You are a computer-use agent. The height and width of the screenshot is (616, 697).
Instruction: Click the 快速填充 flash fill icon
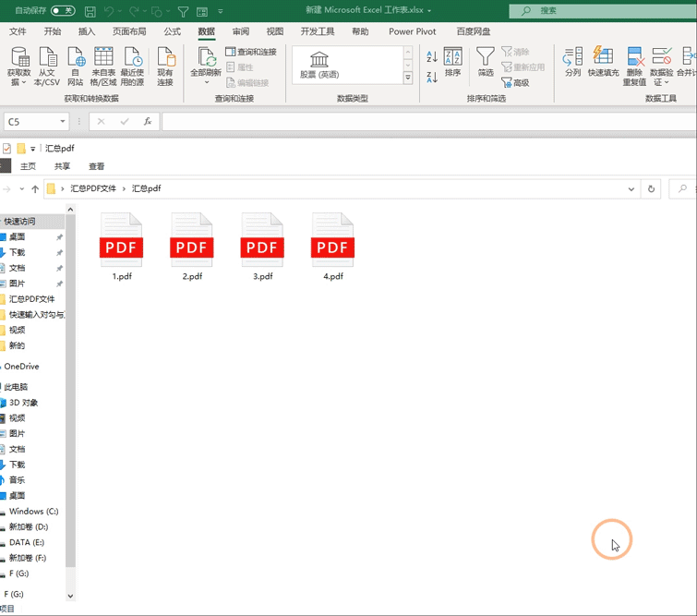603,62
